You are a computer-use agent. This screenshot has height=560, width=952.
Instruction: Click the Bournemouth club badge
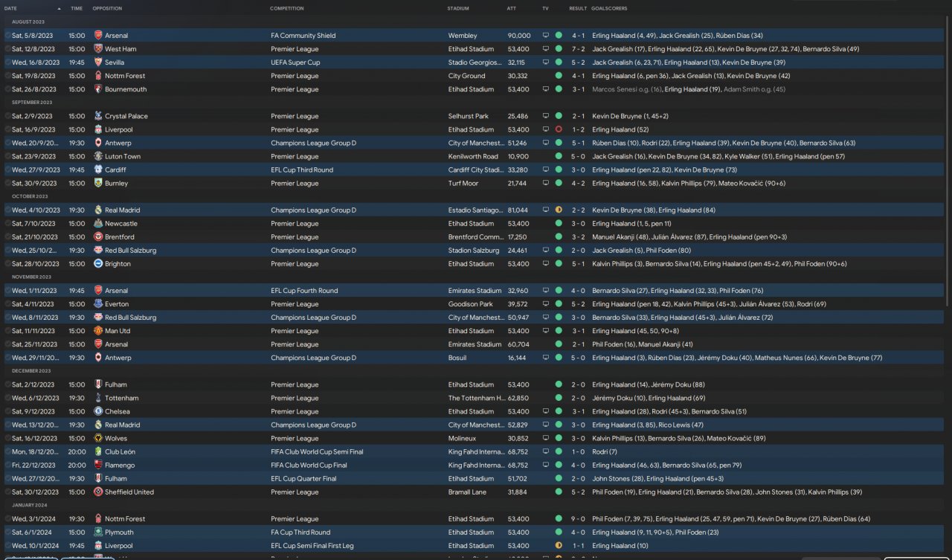pos(98,89)
